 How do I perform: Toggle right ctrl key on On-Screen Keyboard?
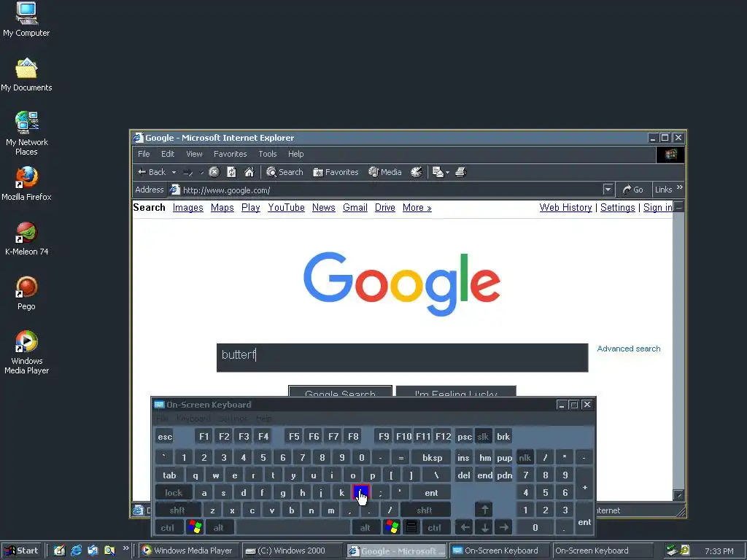pos(435,528)
